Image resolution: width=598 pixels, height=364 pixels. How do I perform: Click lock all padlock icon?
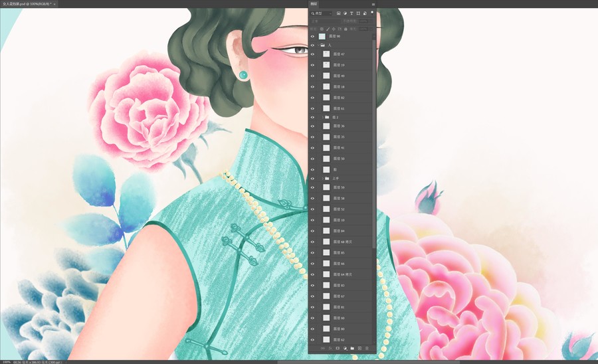tap(346, 29)
